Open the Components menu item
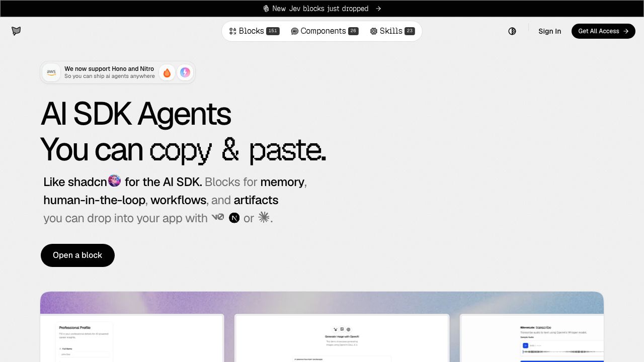The height and width of the screenshot is (362, 644). (x=325, y=31)
